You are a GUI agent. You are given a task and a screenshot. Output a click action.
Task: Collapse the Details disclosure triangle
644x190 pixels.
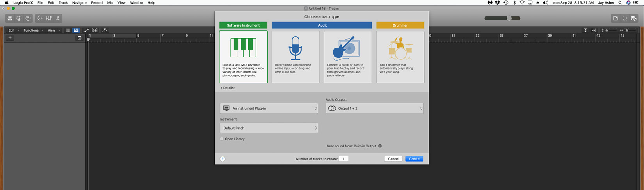222,88
